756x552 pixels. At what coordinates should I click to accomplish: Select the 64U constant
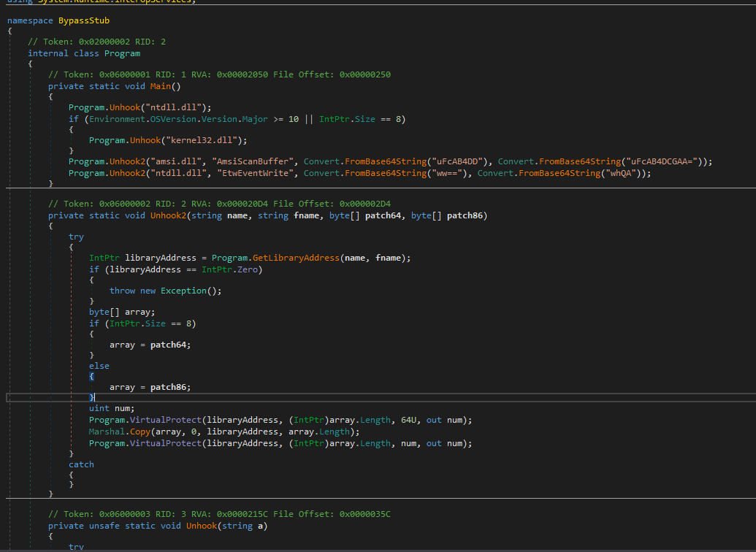pos(408,420)
